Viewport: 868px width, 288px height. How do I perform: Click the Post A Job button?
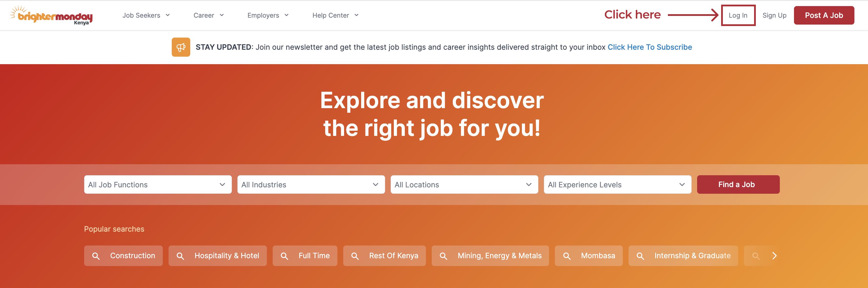click(824, 15)
